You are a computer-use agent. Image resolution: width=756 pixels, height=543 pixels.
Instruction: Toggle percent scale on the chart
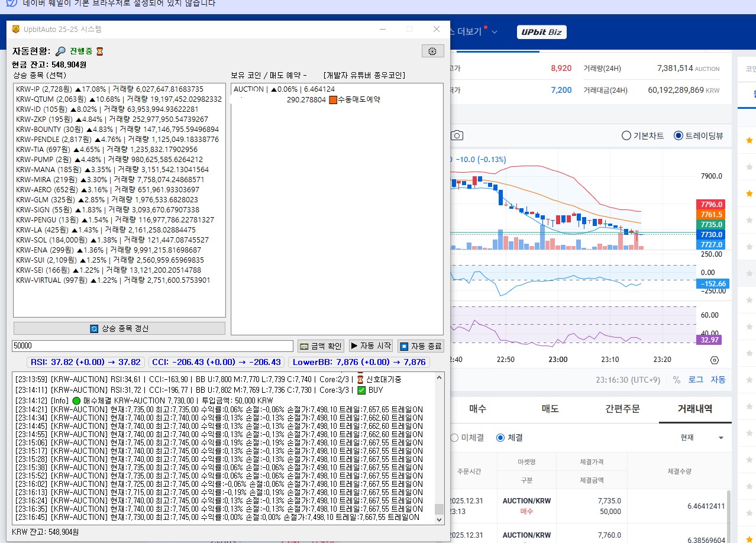676,380
